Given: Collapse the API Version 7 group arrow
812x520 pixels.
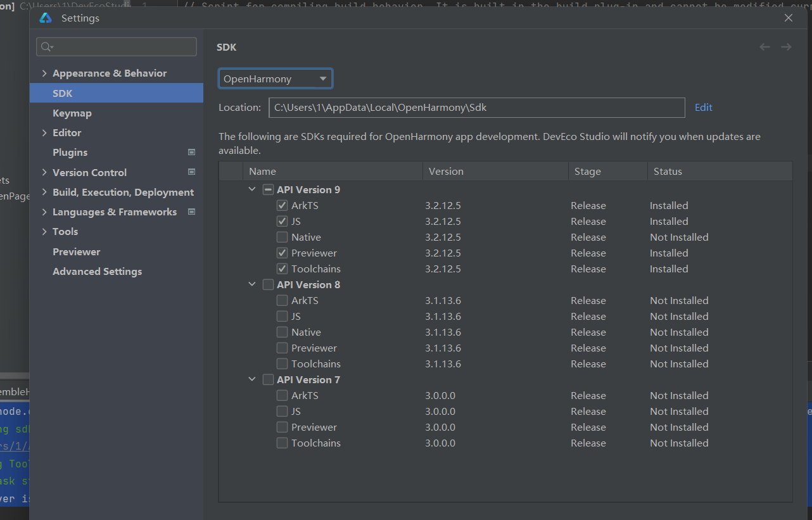Looking at the screenshot, I should [252, 379].
